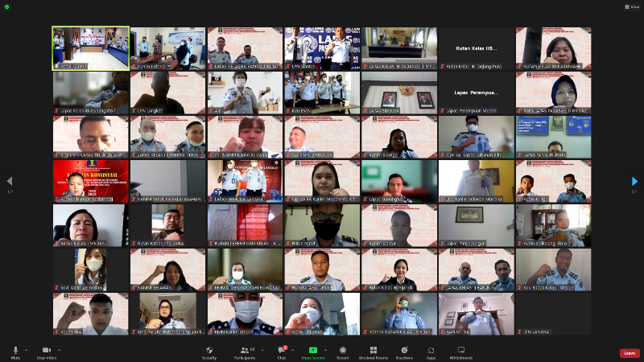This screenshot has width=644, height=362.
Task: Go to previous gallery page arrow
Action: (10, 182)
